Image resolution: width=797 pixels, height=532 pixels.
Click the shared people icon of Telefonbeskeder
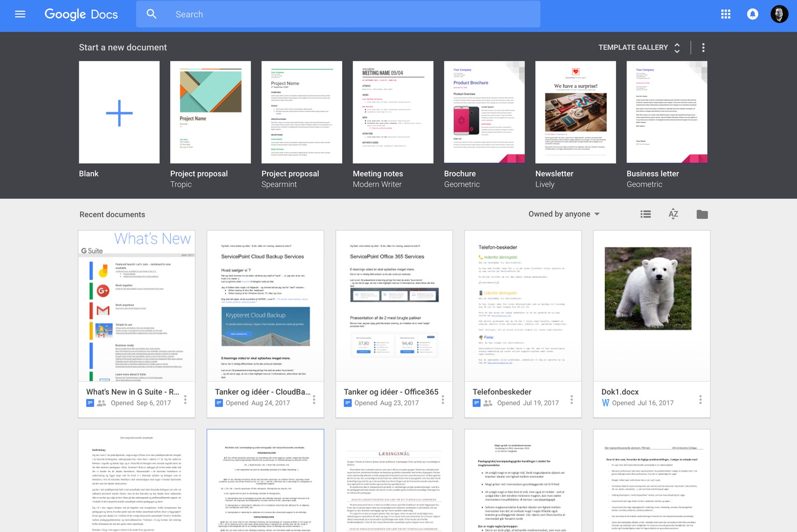(x=488, y=403)
